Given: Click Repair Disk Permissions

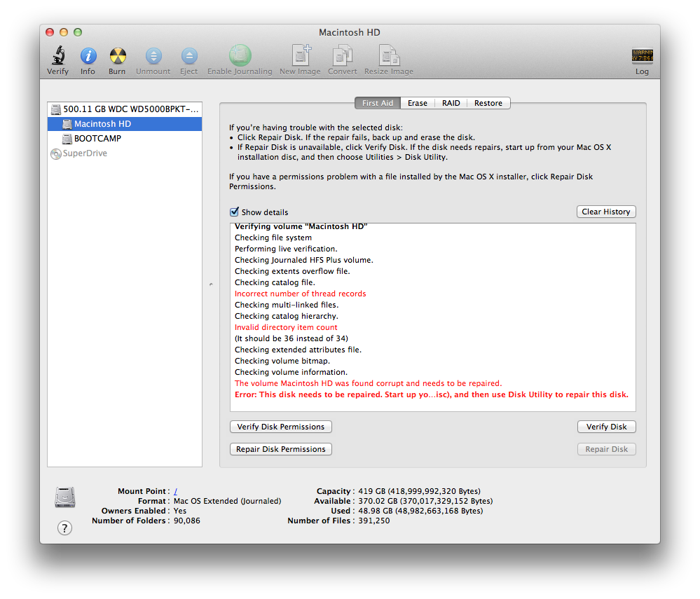Looking at the screenshot, I should tap(280, 449).
